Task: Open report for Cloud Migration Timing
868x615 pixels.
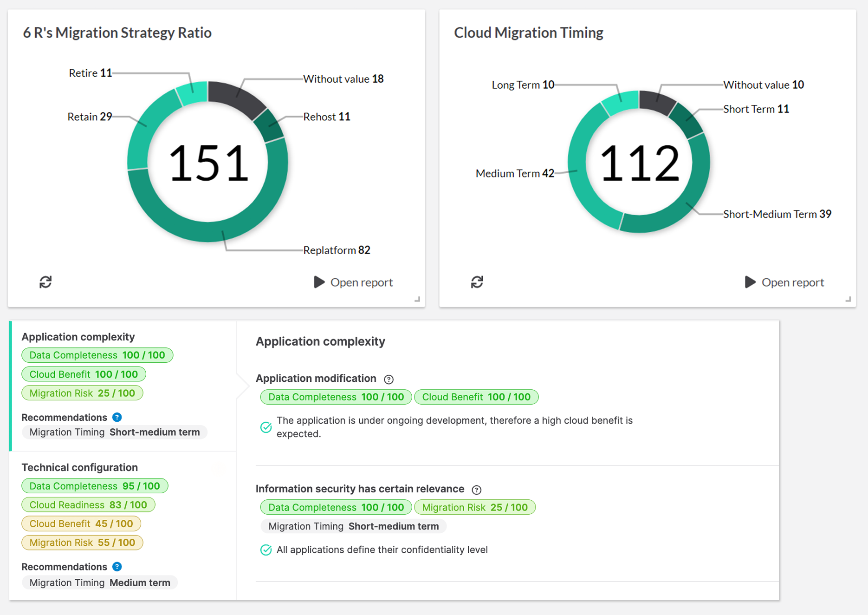Action: pos(784,282)
